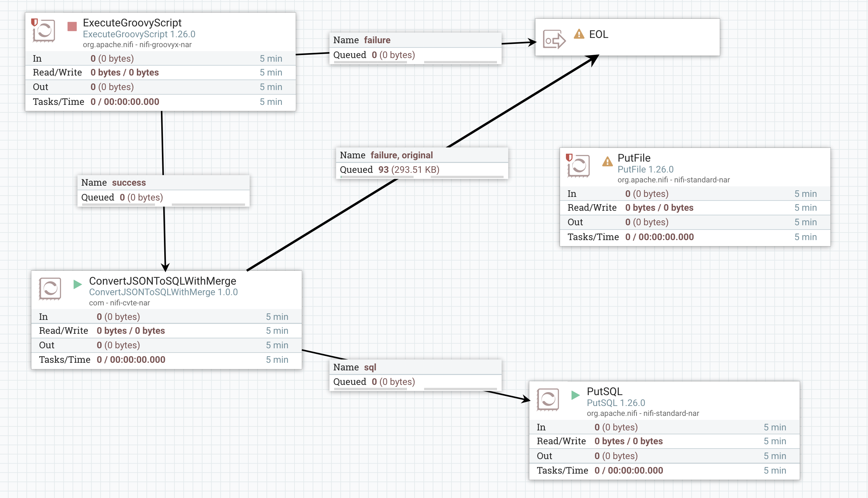Click the red stopped status indicator on ExecuteGroovyScript

pyautogui.click(x=72, y=26)
